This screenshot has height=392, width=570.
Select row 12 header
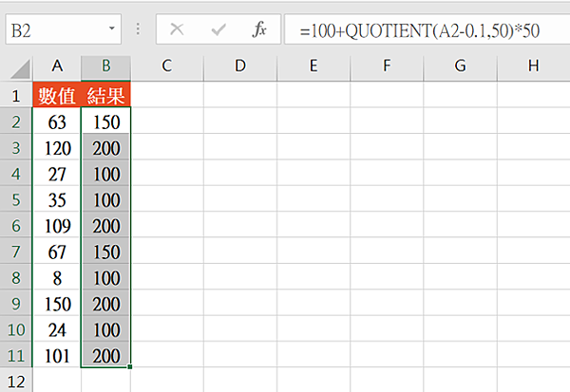[x=16, y=381]
